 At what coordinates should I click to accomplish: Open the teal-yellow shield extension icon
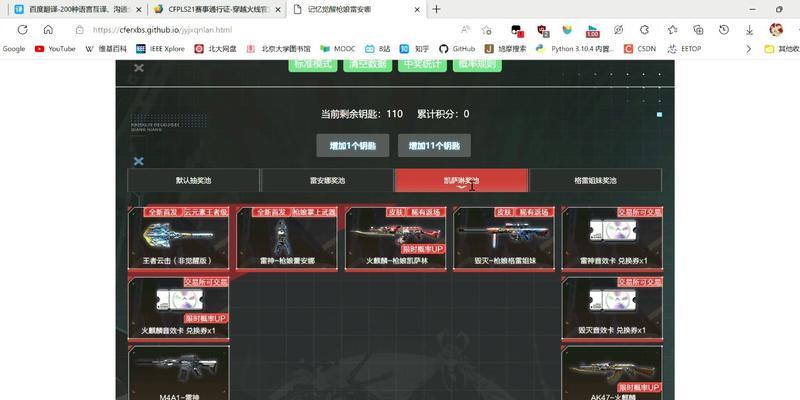(x=567, y=30)
